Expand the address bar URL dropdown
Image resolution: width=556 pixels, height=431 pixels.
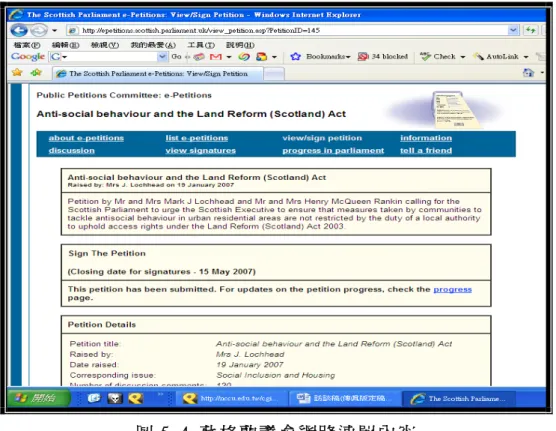click(x=513, y=30)
